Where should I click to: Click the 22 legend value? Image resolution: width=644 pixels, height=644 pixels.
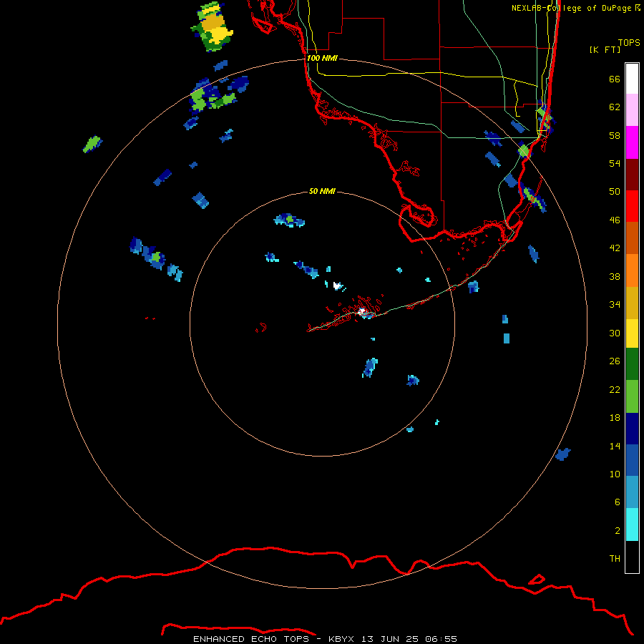(x=615, y=389)
